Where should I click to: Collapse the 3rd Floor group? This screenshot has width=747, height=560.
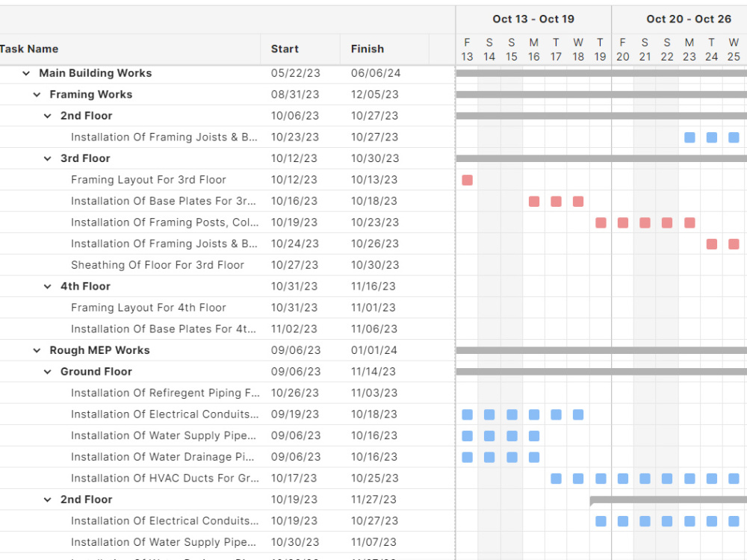tap(47, 158)
